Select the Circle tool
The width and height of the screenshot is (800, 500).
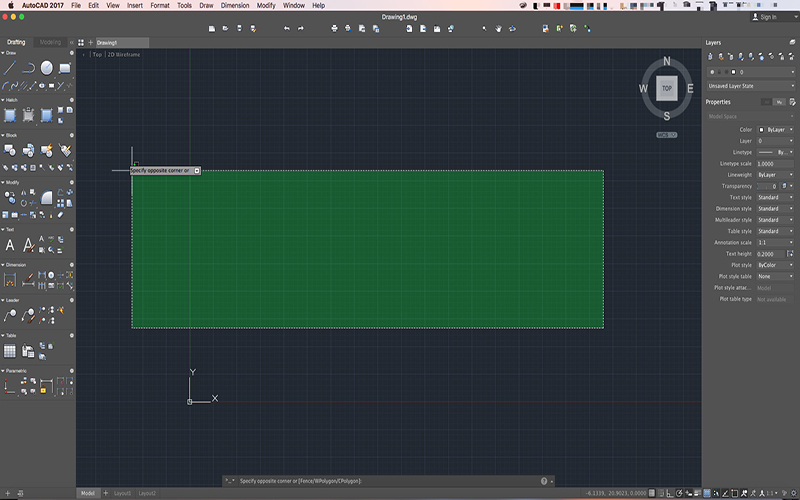pos(46,67)
